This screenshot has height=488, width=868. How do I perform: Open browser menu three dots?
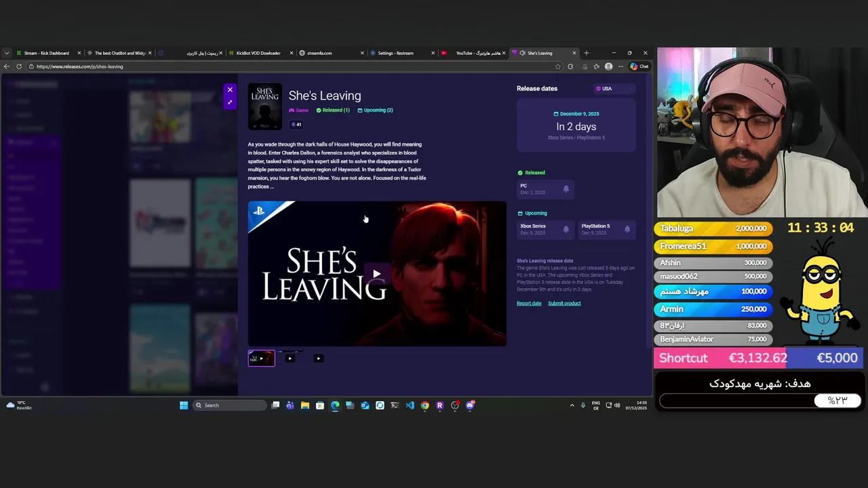[x=620, y=66]
